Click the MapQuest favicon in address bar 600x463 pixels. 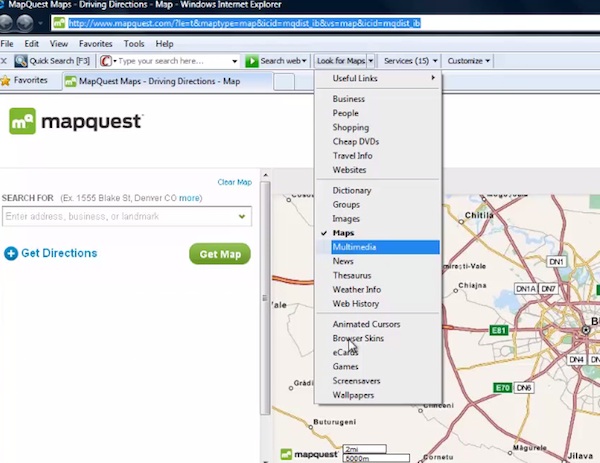click(x=59, y=23)
